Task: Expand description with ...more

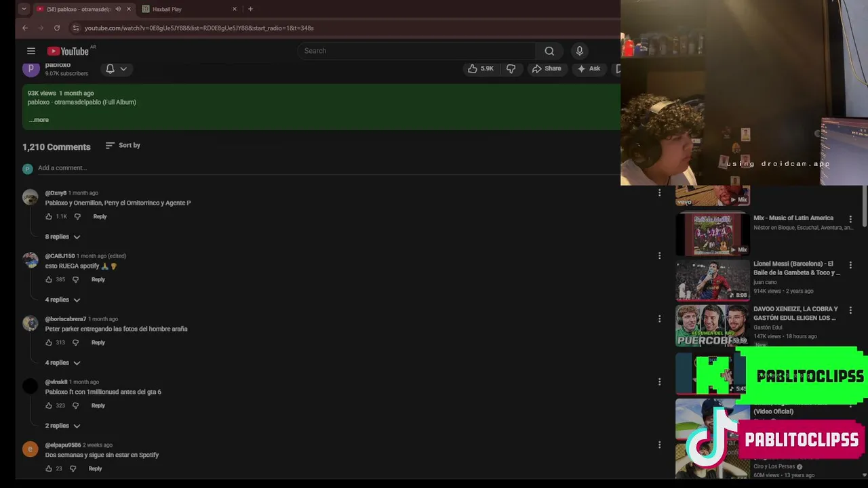Action: point(39,120)
